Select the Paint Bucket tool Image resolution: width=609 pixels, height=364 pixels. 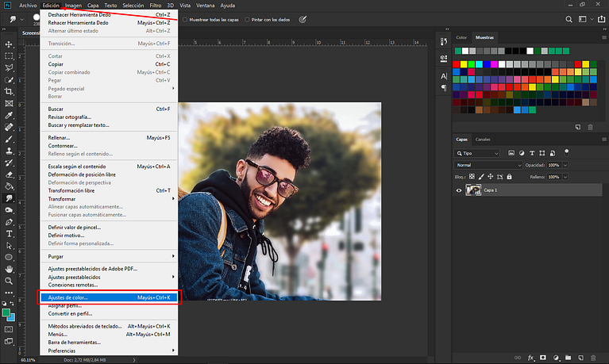click(x=9, y=186)
